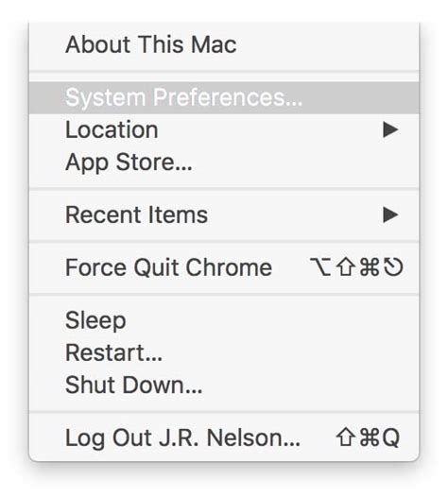This screenshot has width=448, height=497.
Task: Click Shift arrow symbol in Force Quit shortcut
Action: pyautogui.click(x=345, y=266)
